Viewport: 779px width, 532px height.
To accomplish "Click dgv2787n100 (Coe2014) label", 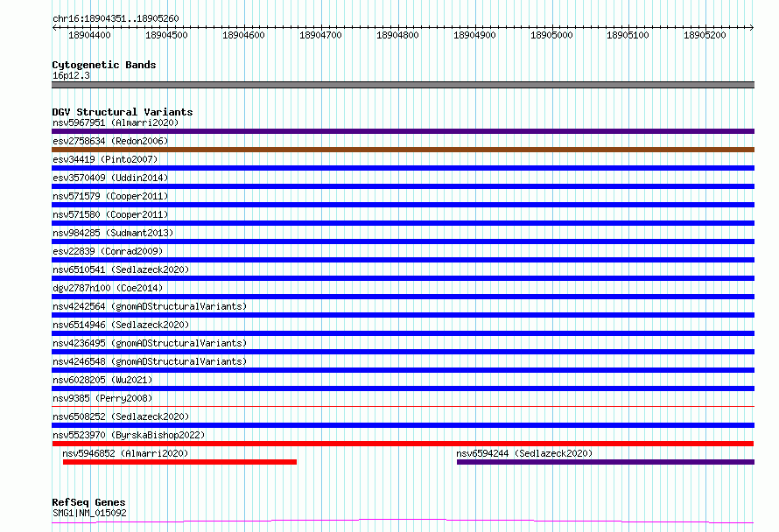I will click(108, 288).
